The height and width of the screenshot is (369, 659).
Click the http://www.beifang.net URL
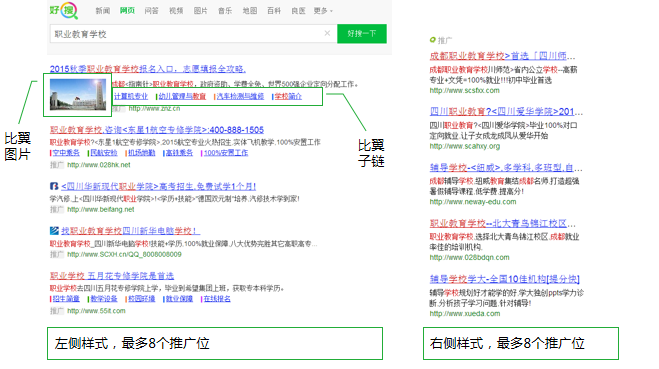(100, 209)
